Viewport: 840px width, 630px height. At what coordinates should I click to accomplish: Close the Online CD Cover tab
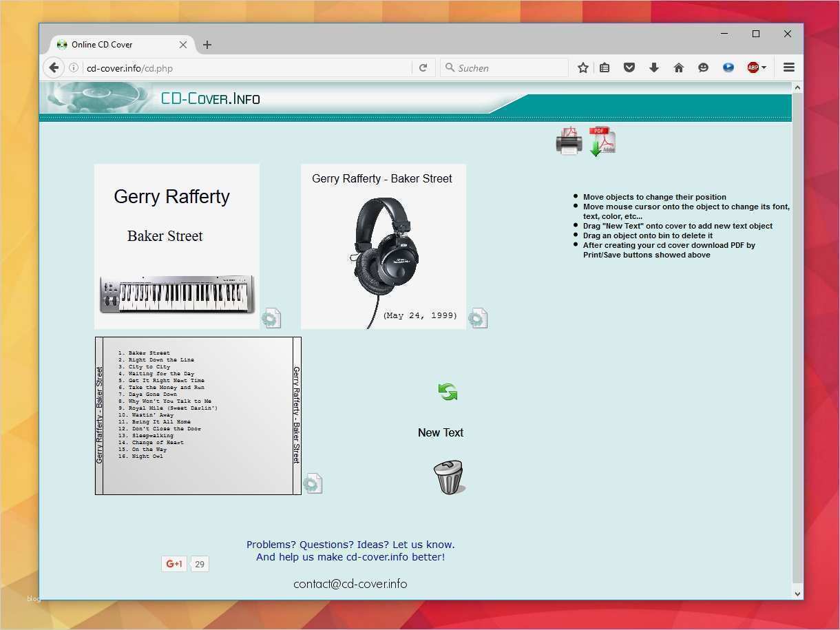(x=183, y=45)
